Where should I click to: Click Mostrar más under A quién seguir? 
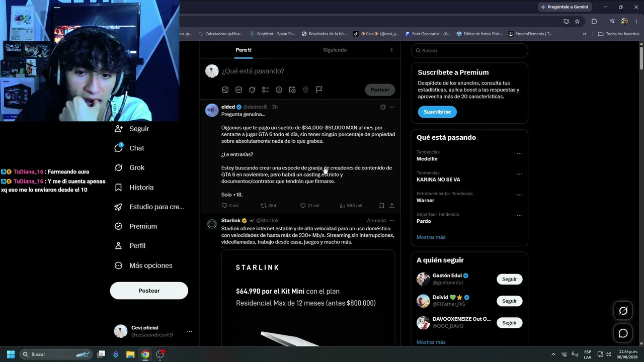pyautogui.click(x=431, y=342)
